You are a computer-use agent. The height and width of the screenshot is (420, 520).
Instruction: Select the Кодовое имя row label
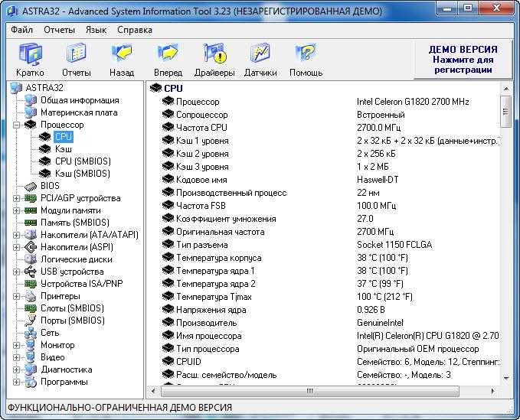point(201,180)
